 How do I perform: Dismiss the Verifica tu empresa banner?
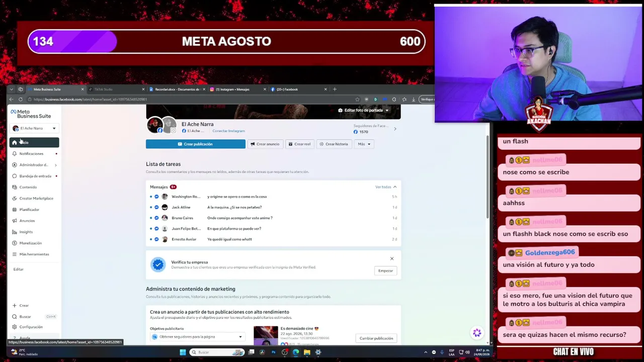coord(392,258)
